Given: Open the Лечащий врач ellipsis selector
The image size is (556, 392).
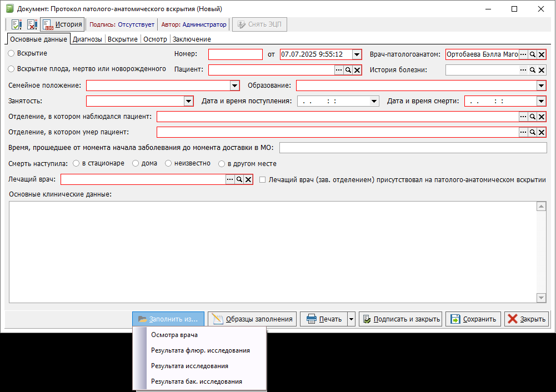Looking at the screenshot, I should (x=230, y=179).
